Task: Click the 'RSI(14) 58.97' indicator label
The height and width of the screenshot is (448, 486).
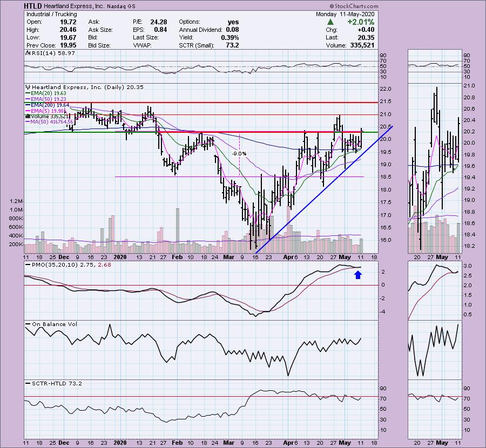Action: coord(53,53)
